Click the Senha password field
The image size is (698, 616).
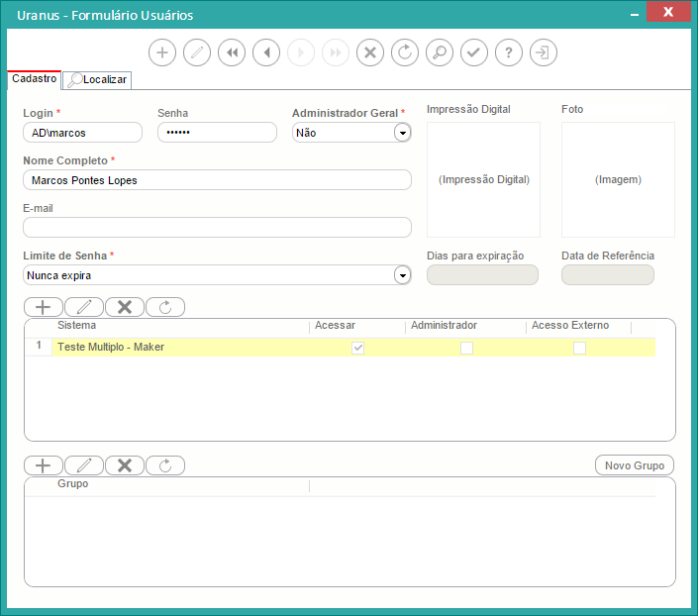[x=217, y=133]
